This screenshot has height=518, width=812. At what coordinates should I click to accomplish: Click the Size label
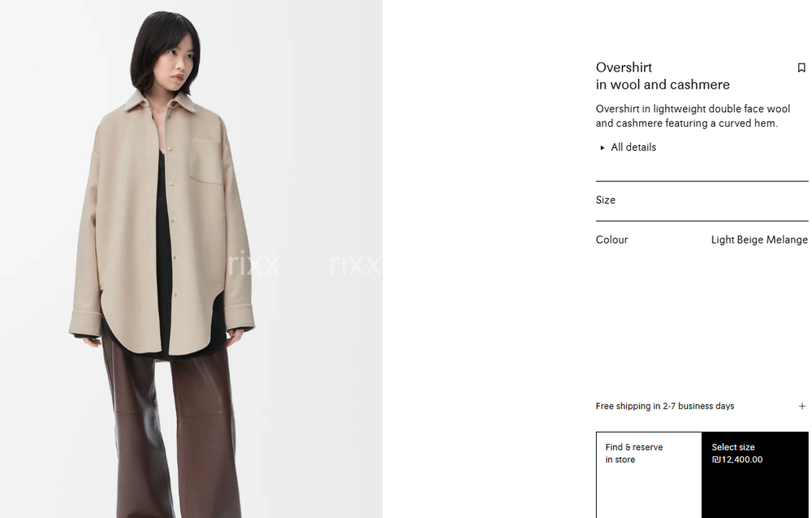point(606,201)
